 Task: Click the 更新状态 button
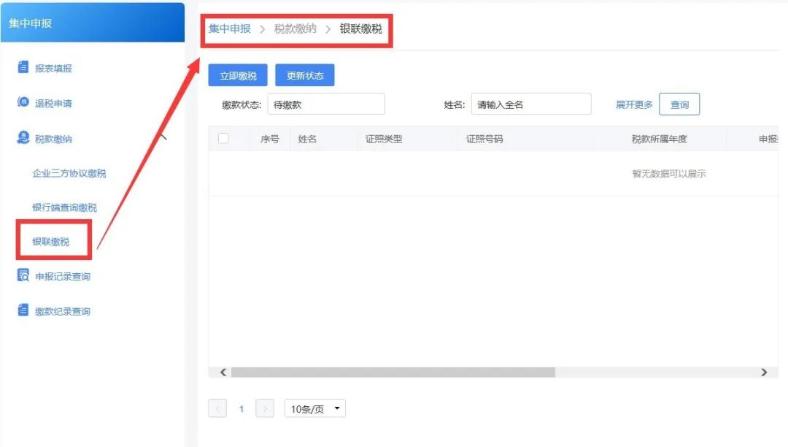(305, 75)
